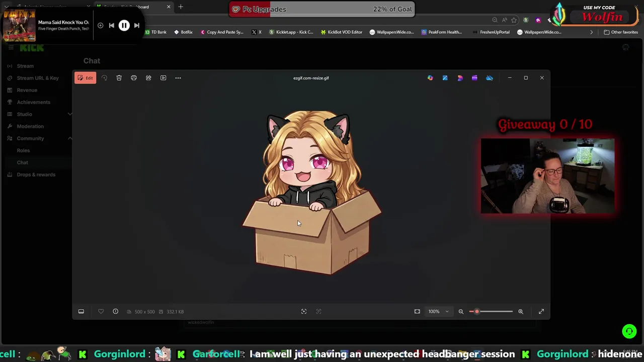The image size is (644, 362).
Task: Click the Edit button in Photos
Action: click(x=85, y=78)
